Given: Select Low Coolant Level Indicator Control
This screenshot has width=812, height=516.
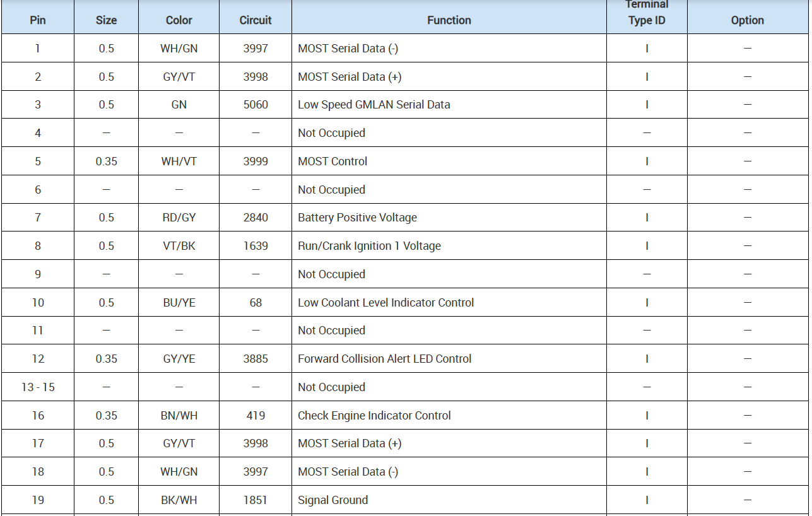Looking at the screenshot, I should click(385, 303).
